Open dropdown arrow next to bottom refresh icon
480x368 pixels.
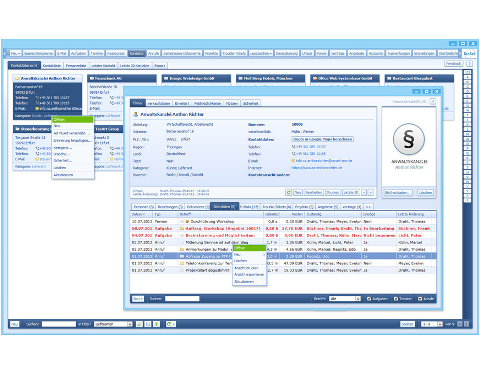pyautogui.click(x=174, y=324)
